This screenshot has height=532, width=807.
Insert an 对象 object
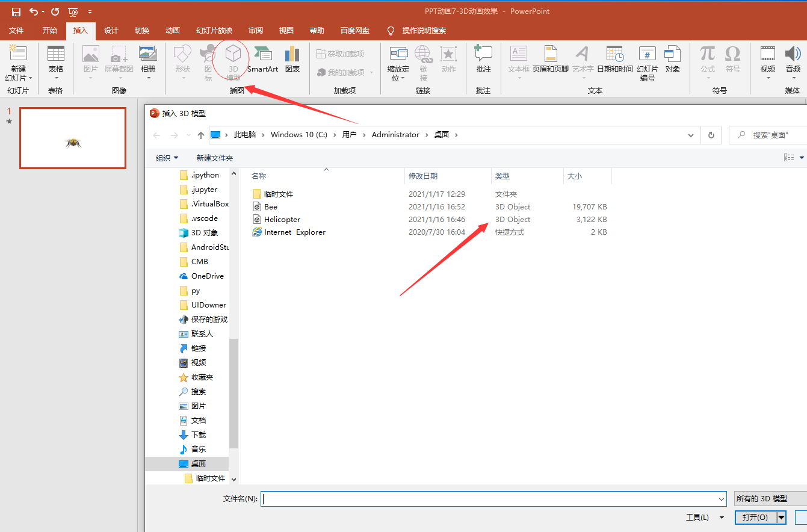pos(673,59)
